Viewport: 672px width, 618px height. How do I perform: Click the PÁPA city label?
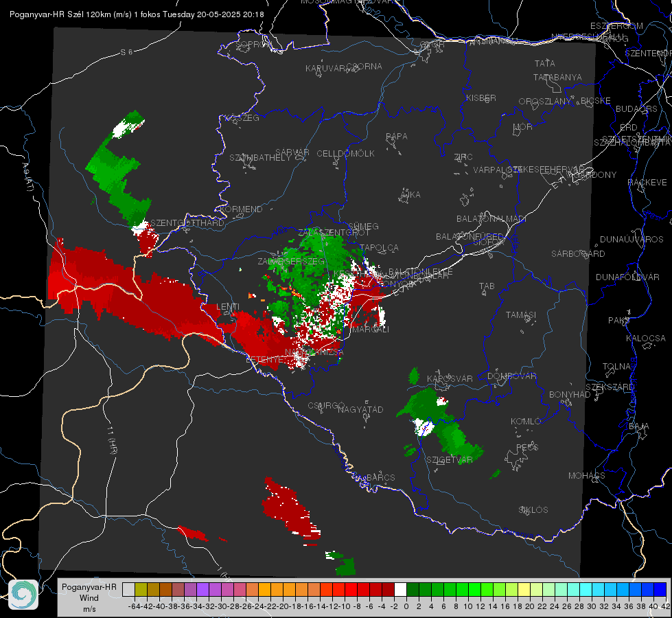[x=397, y=137]
